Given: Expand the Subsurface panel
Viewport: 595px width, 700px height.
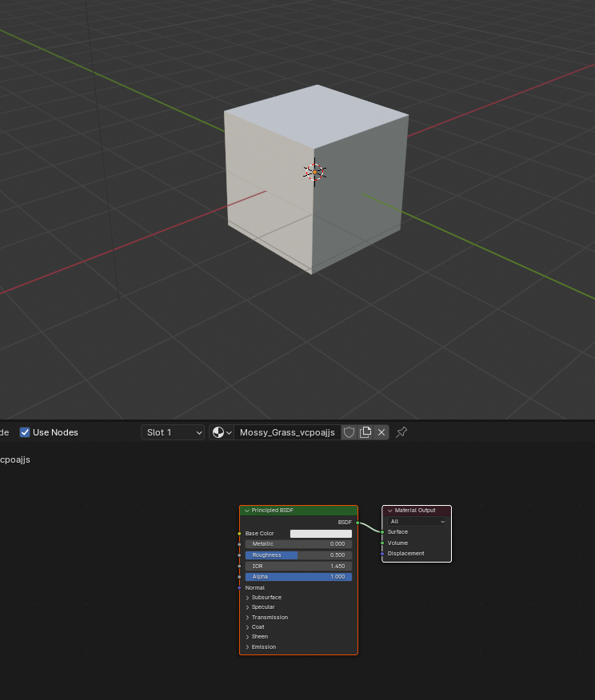Looking at the screenshot, I should pyautogui.click(x=264, y=597).
